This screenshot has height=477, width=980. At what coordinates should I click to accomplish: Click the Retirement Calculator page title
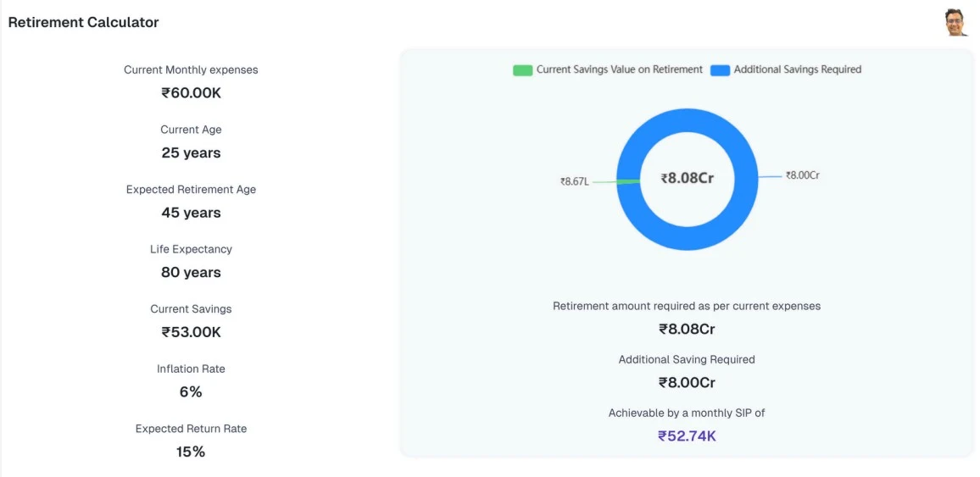pyautogui.click(x=83, y=23)
